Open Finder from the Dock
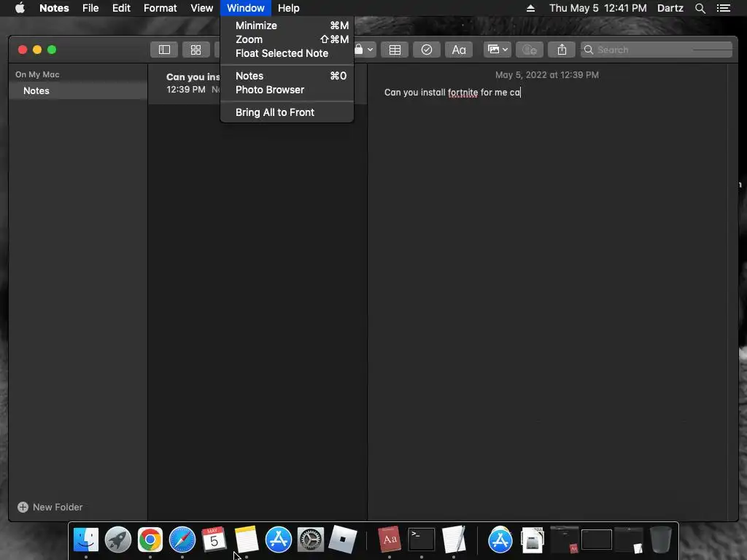Viewport: 747px width, 560px height. click(x=86, y=540)
